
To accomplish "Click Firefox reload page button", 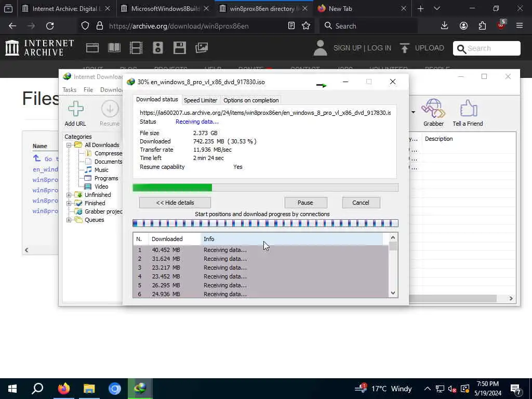I will pyautogui.click(x=50, y=26).
